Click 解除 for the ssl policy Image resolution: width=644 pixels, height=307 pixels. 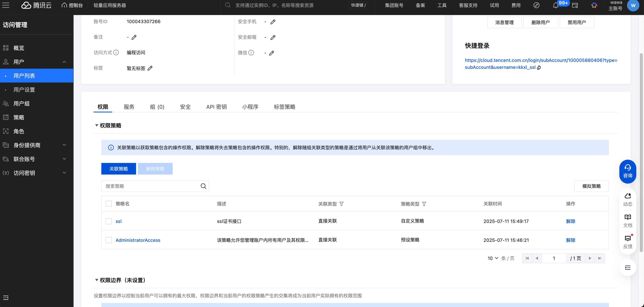[571, 221]
